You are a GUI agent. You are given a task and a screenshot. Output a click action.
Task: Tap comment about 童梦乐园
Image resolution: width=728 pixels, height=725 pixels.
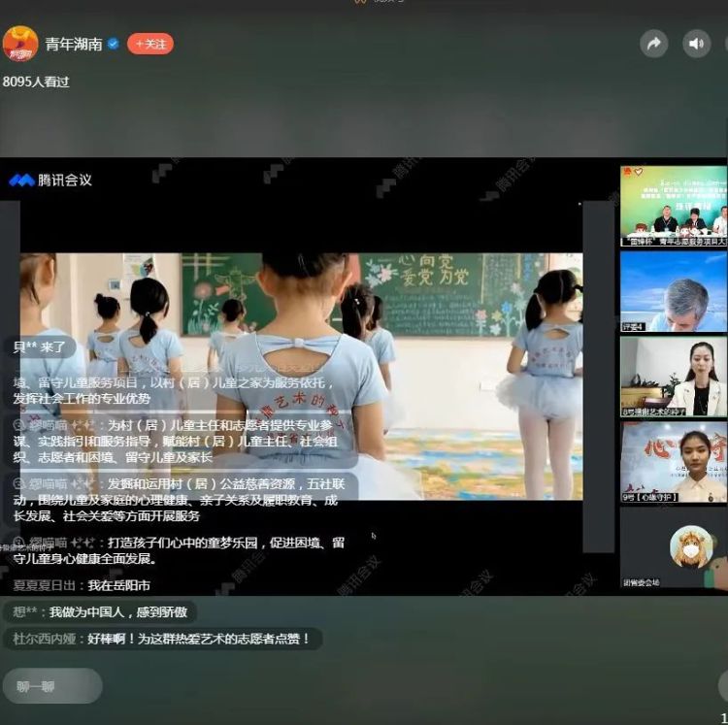180,550
